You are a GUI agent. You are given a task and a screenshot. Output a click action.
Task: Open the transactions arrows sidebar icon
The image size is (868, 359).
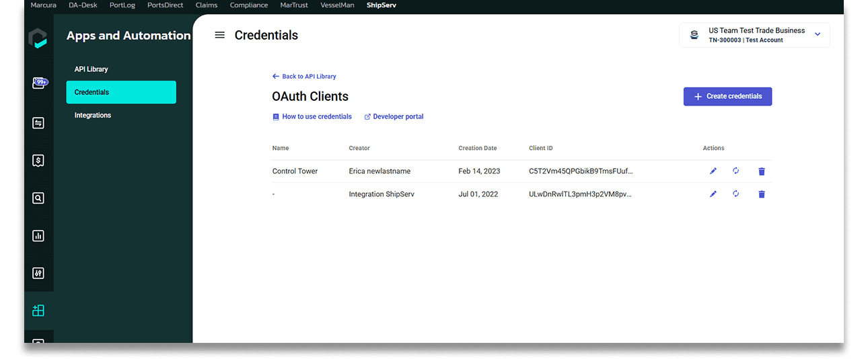click(38, 123)
